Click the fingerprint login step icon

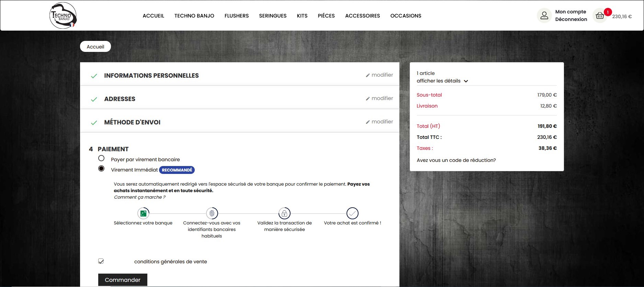tap(212, 213)
